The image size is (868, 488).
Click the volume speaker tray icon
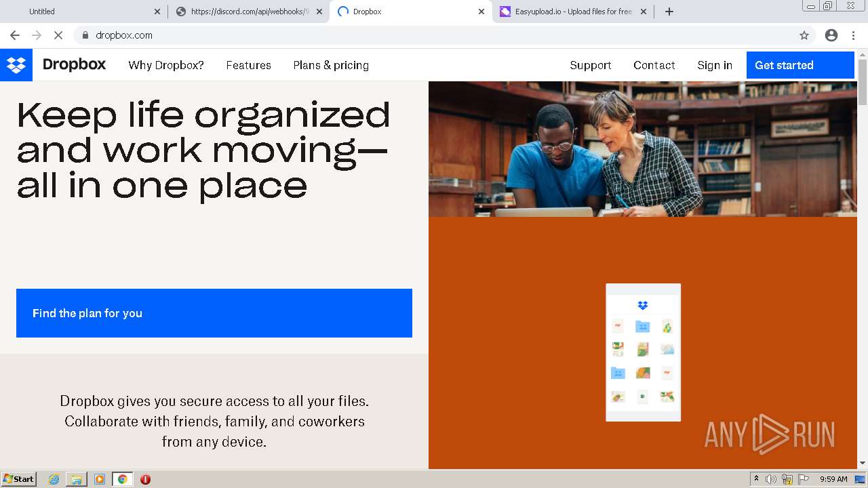pos(772,479)
